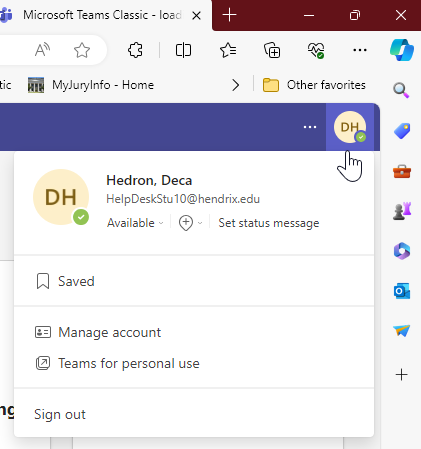Toggle Read aloud in address bar
421x449 pixels.
click(42, 50)
